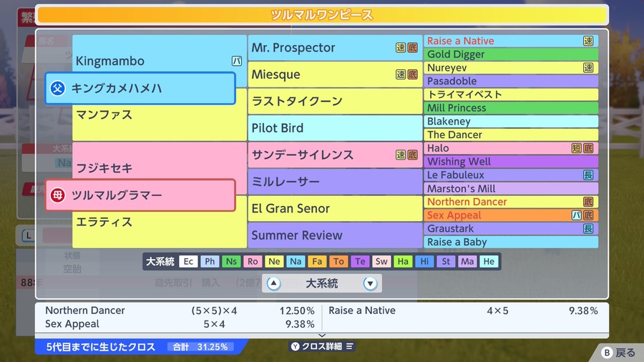Click the Gold Digger ancestor row
Viewport: 644px width, 362px height.
tap(510, 54)
